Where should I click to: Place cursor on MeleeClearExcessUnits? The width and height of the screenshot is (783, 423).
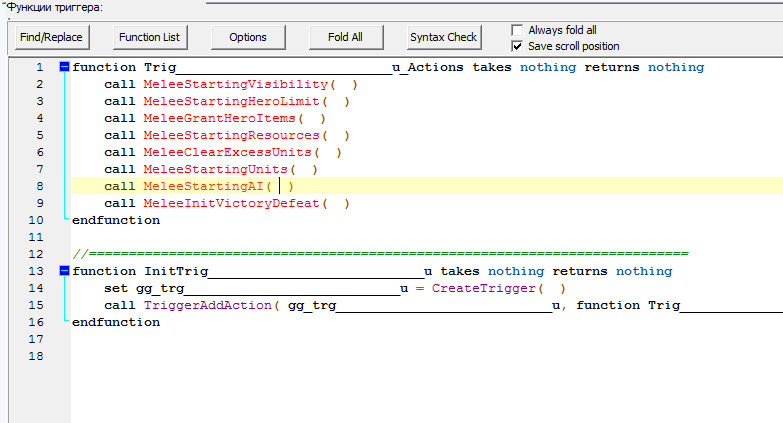(227, 152)
